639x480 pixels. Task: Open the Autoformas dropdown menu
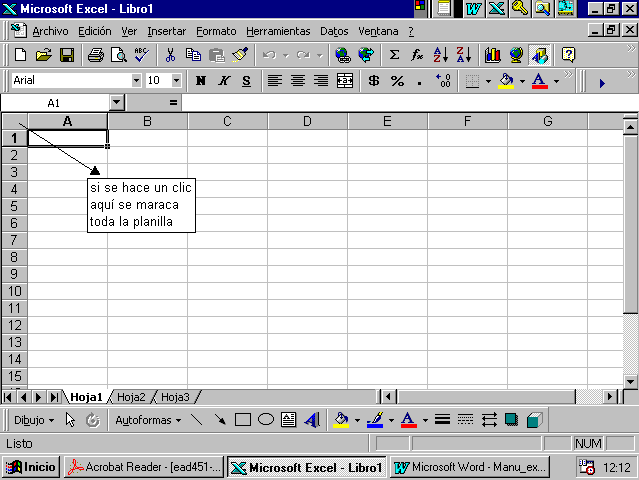(x=148, y=420)
